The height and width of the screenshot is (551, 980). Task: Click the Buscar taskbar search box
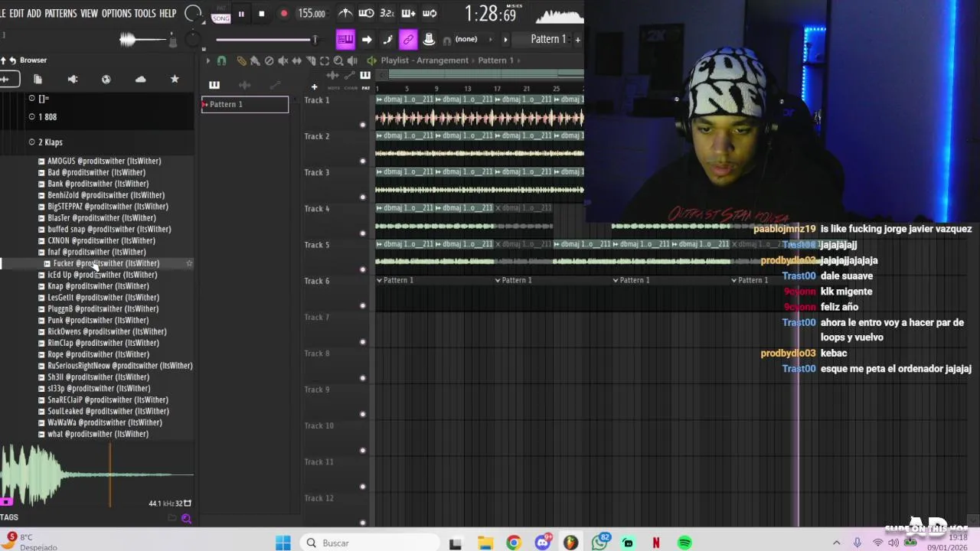tap(371, 543)
